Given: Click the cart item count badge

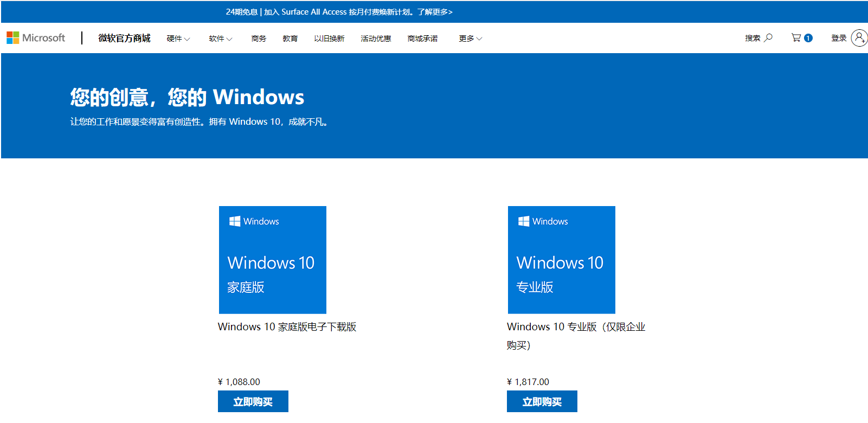Looking at the screenshot, I should [x=808, y=38].
